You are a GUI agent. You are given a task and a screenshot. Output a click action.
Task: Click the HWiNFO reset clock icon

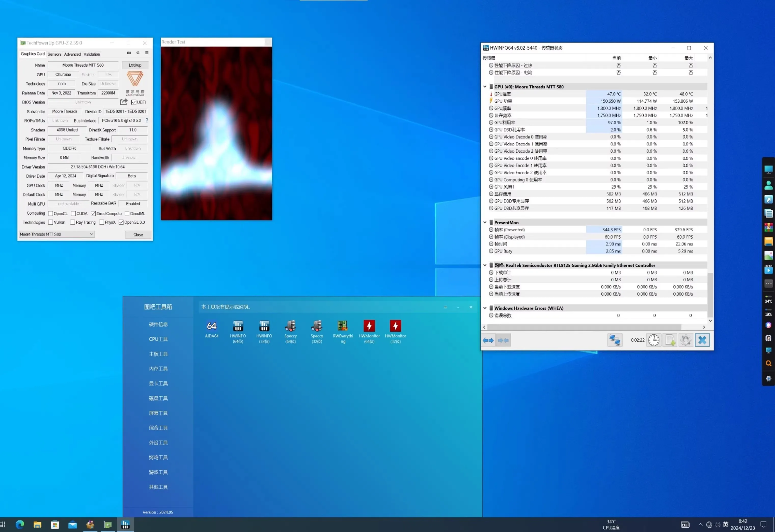coord(654,340)
